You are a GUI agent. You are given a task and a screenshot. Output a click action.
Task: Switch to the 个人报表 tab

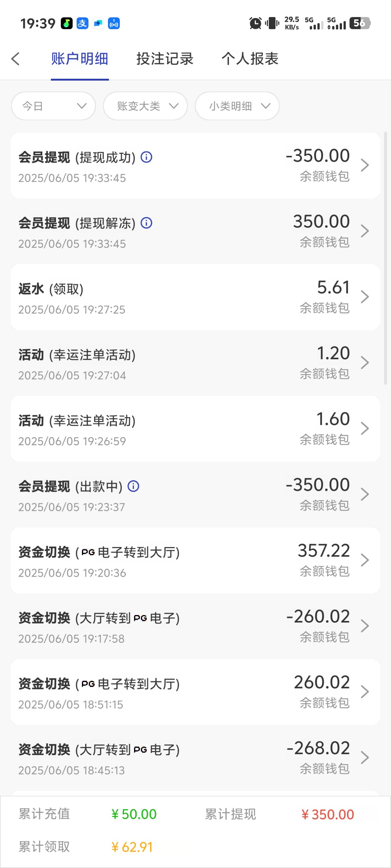250,59
